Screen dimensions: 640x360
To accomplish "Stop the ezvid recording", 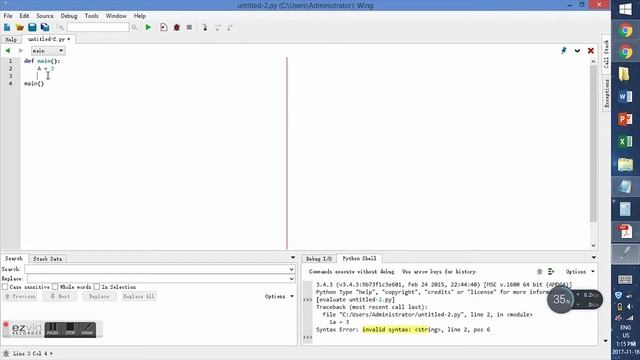I will pyautogui.click(x=70, y=329).
